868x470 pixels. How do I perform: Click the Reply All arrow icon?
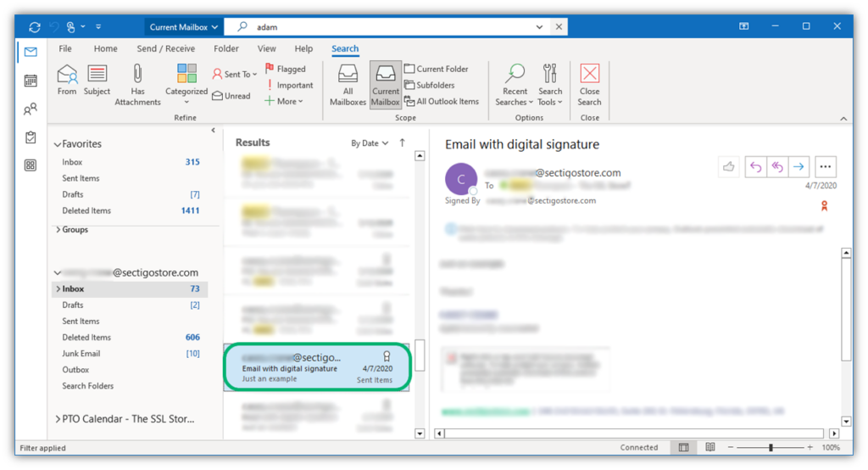pos(777,167)
